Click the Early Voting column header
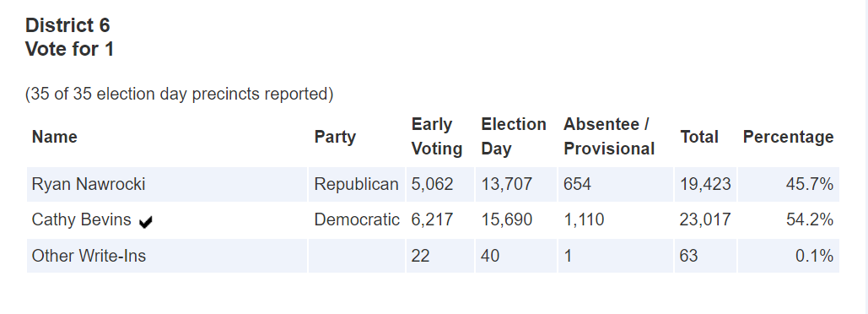Image resolution: width=868 pixels, height=314 pixels. pos(437,137)
